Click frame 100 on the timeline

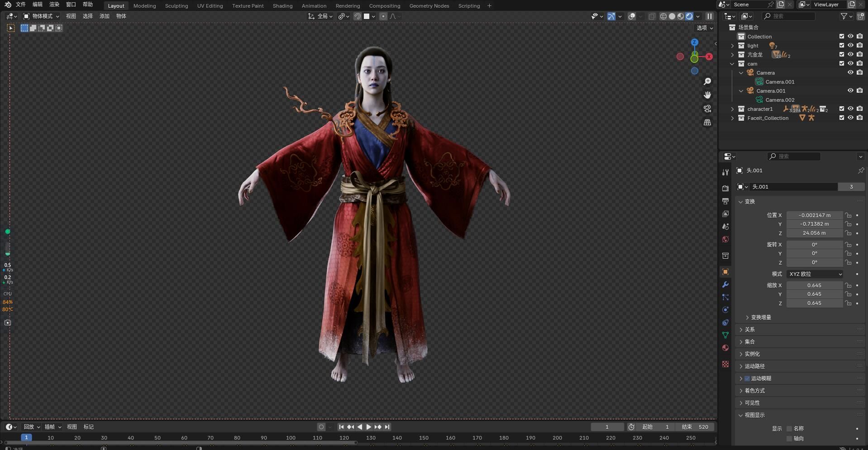(x=291, y=438)
